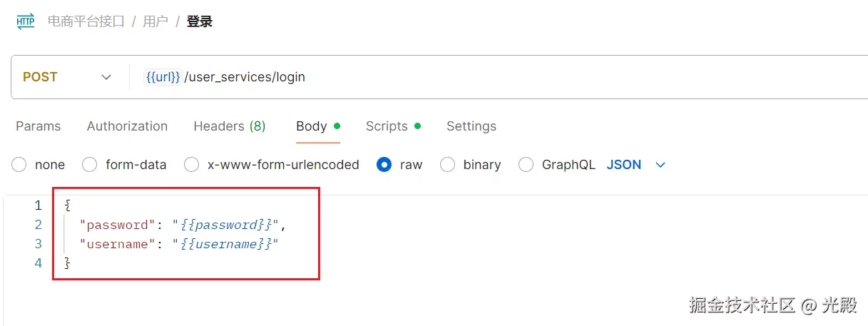Select the GraphQL body type
This screenshot has height=326, width=868.
coord(526,165)
